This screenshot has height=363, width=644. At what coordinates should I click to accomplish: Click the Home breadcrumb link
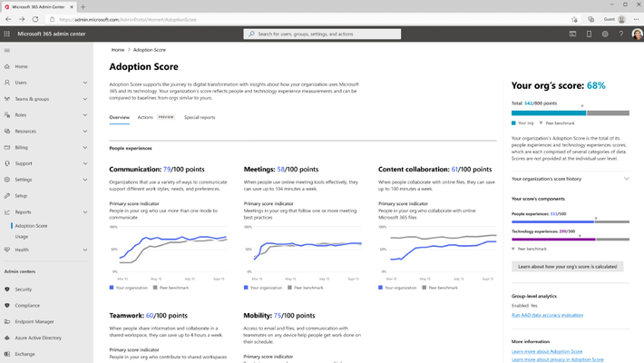[x=118, y=50]
